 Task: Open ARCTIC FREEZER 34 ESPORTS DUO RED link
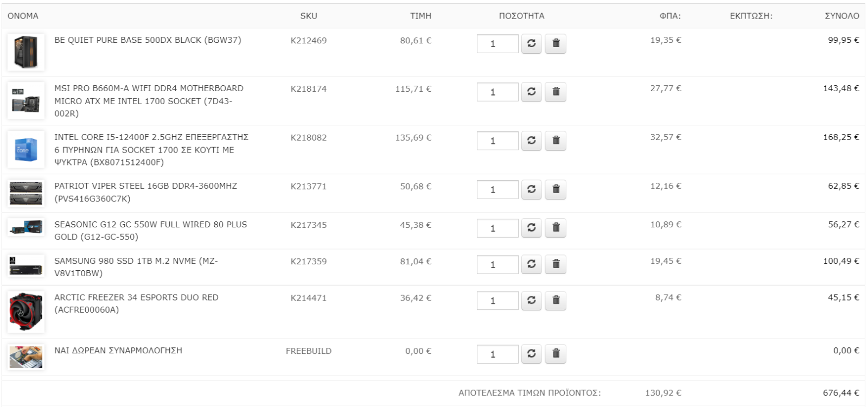tap(136, 303)
